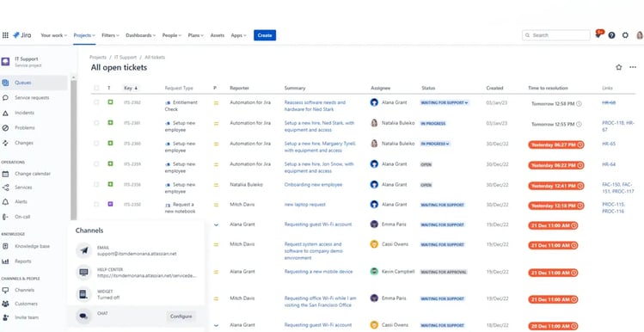This screenshot has width=644, height=332.
Task: Click the IT Support project icon
Action: (5, 62)
